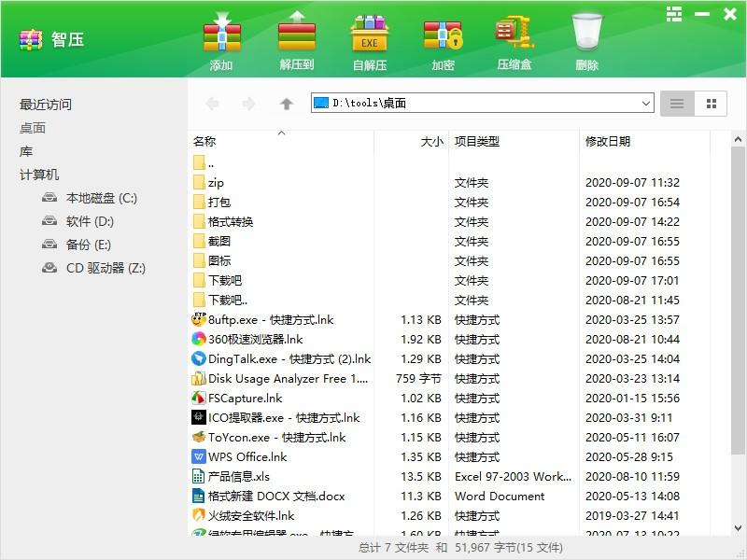Go up one folder with up arrow
This screenshot has width=747, height=560.
(287, 104)
